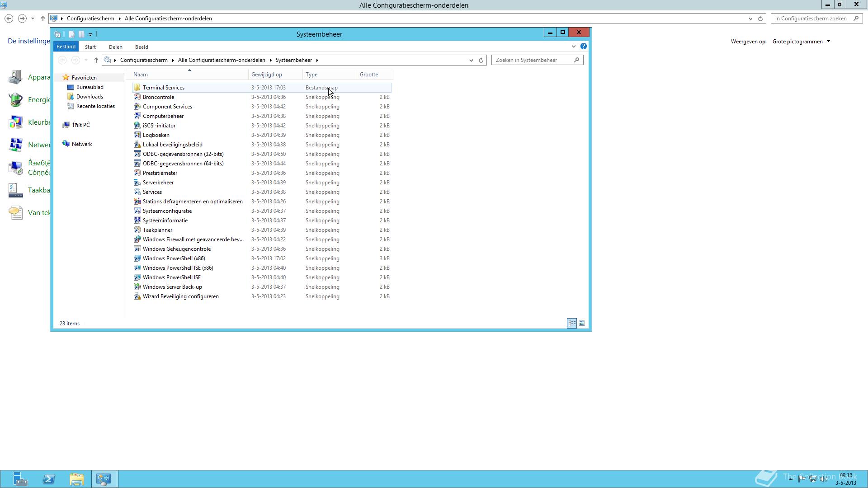This screenshot has height=488, width=868.
Task: Refresh the Systeembeheer folder view
Action: (x=481, y=60)
